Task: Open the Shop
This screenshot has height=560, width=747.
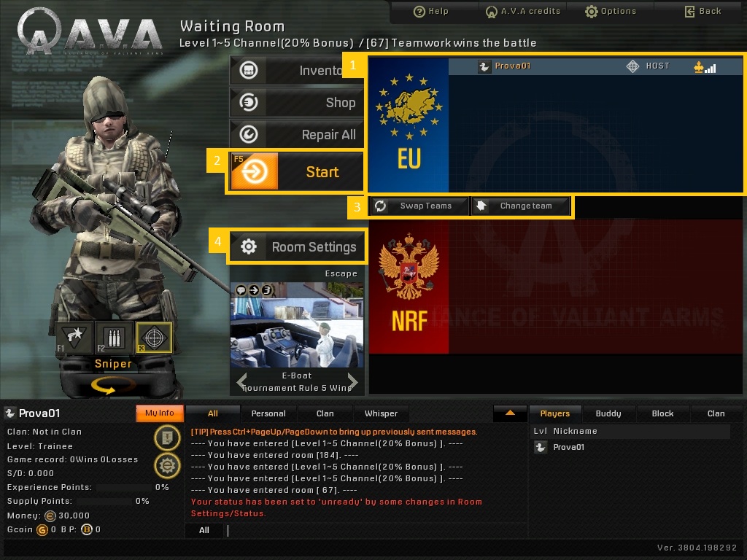Action: (296, 103)
